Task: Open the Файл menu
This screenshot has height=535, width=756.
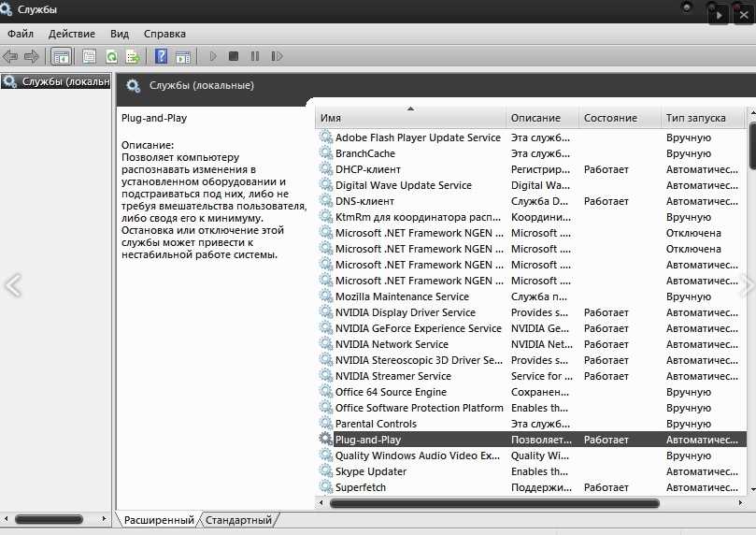Action: point(21,34)
